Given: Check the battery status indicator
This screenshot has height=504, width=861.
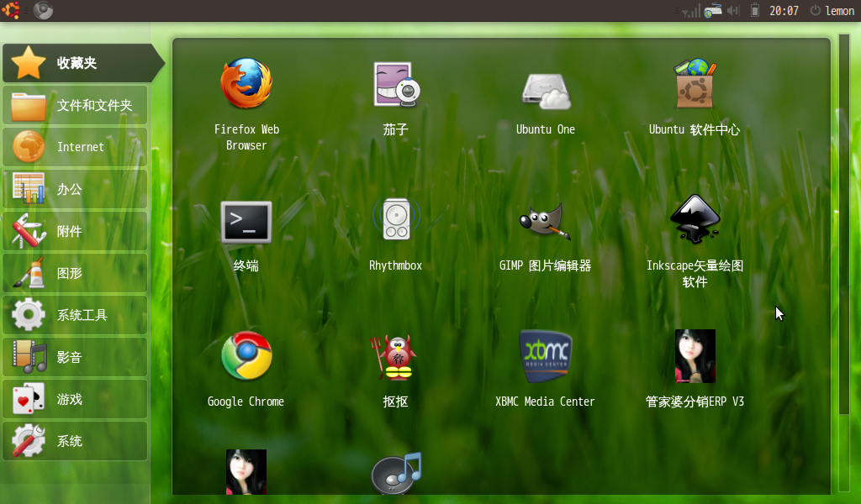Looking at the screenshot, I should pyautogui.click(x=755, y=10).
